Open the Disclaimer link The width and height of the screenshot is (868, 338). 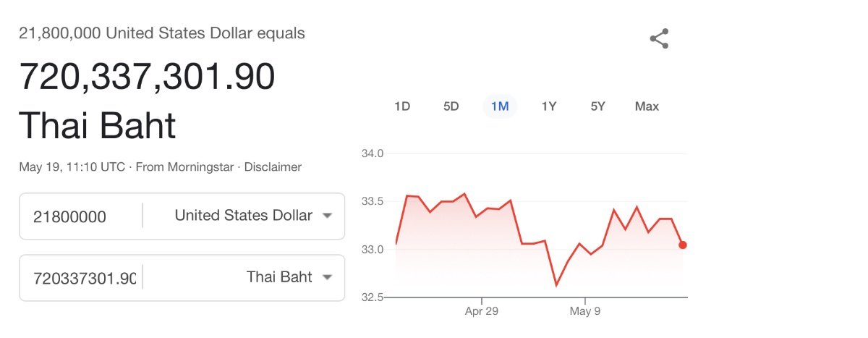pos(273,167)
